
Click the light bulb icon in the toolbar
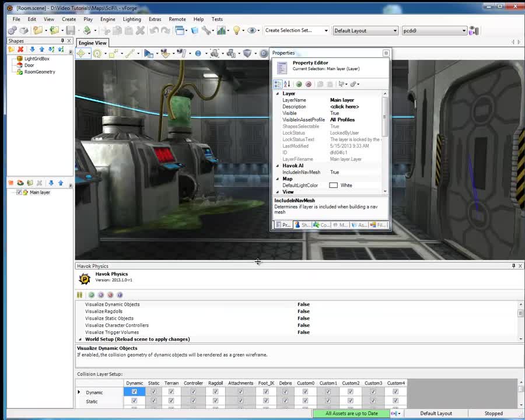pyautogui.click(x=236, y=30)
